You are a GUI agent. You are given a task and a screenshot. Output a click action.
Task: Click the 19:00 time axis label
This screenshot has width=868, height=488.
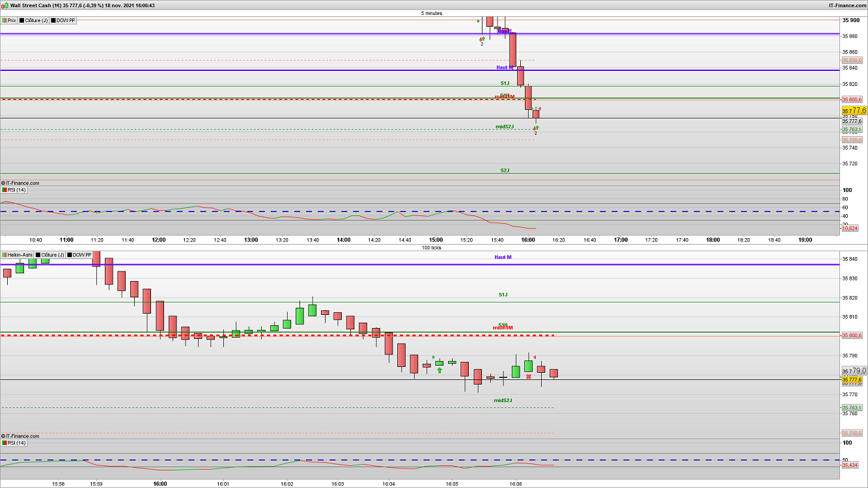point(805,239)
